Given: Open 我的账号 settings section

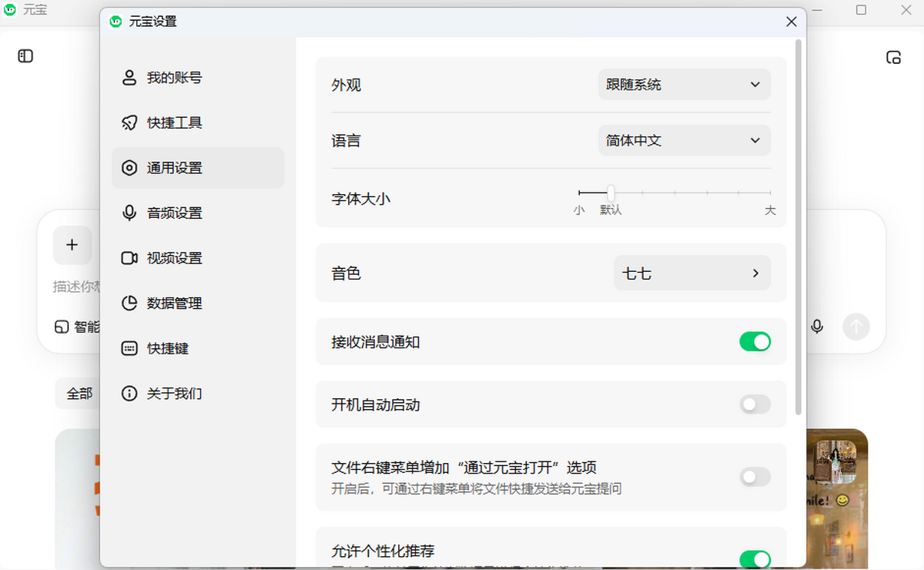Looking at the screenshot, I should pyautogui.click(x=198, y=78).
